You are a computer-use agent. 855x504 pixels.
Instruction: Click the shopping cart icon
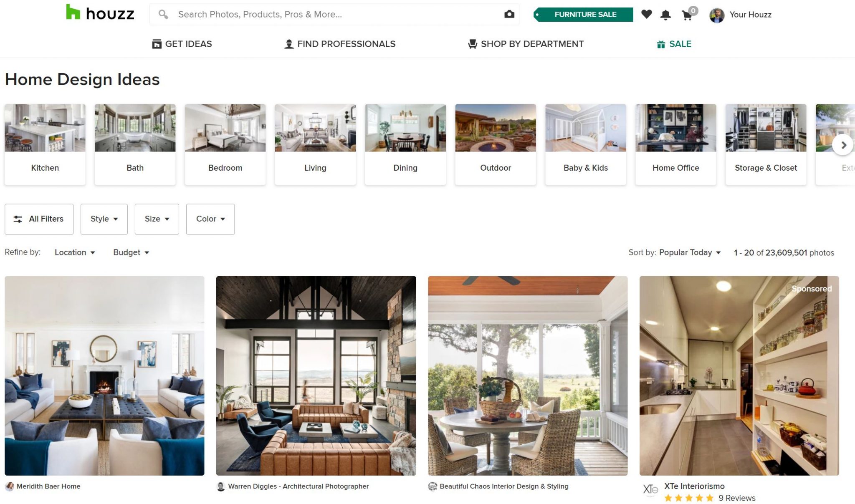pyautogui.click(x=686, y=15)
